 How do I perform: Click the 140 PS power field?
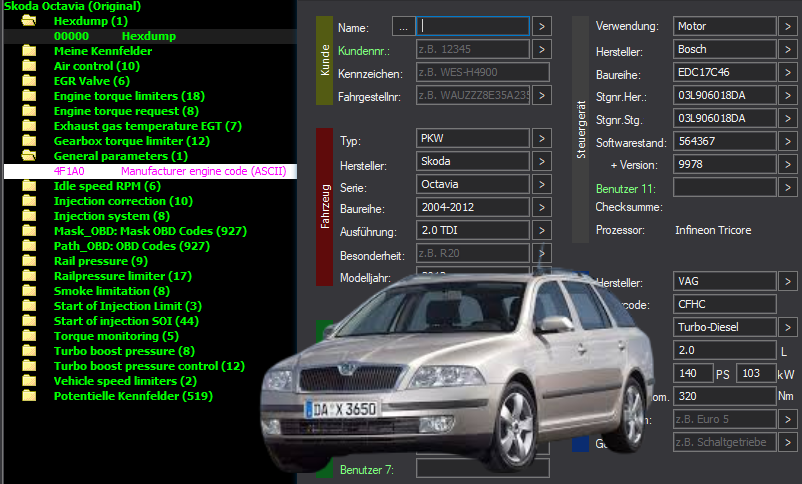[693, 373]
